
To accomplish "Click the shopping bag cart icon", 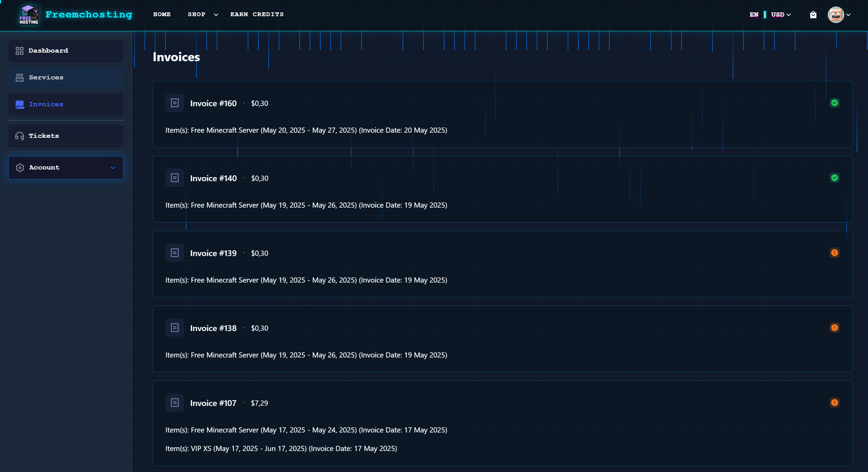I will tap(813, 14).
